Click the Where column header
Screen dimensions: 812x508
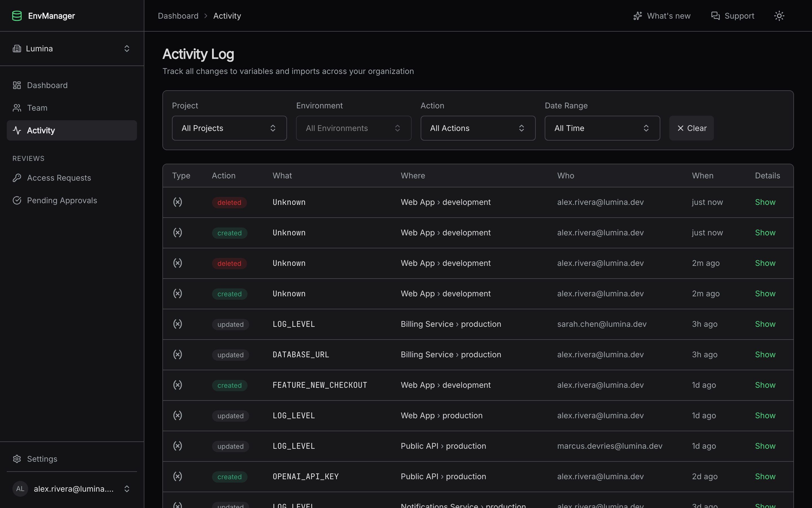coord(413,176)
